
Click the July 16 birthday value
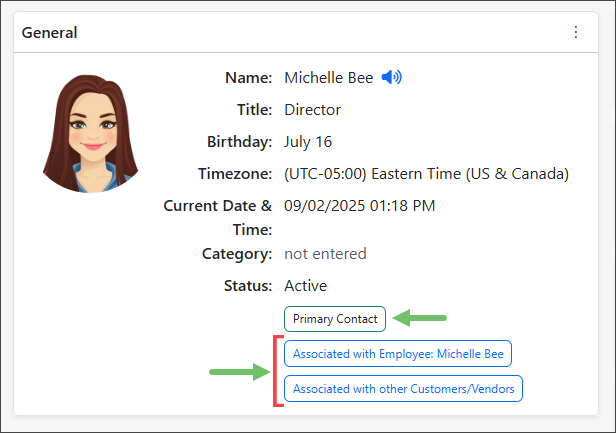(x=308, y=142)
